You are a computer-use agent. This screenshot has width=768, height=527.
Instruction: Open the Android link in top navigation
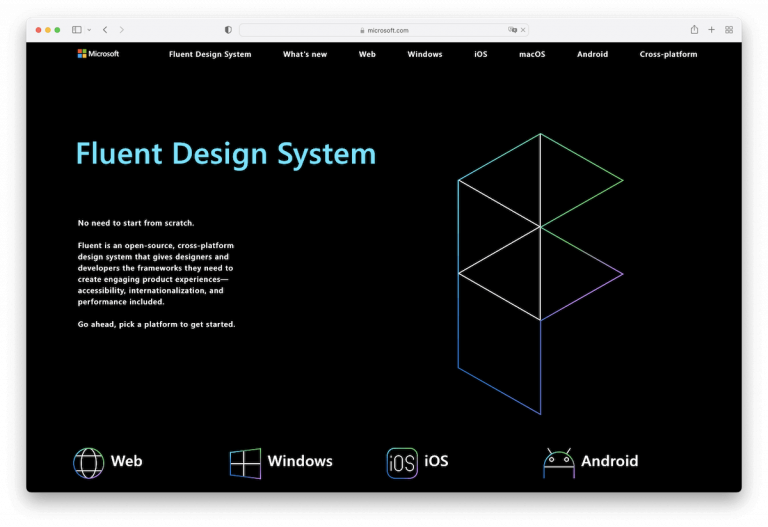tap(592, 54)
